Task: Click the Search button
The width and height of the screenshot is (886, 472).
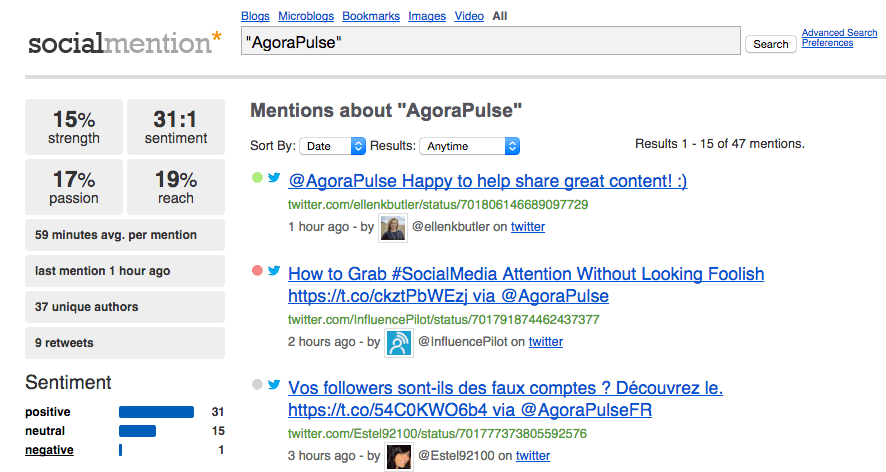Action: coord(771,44)
